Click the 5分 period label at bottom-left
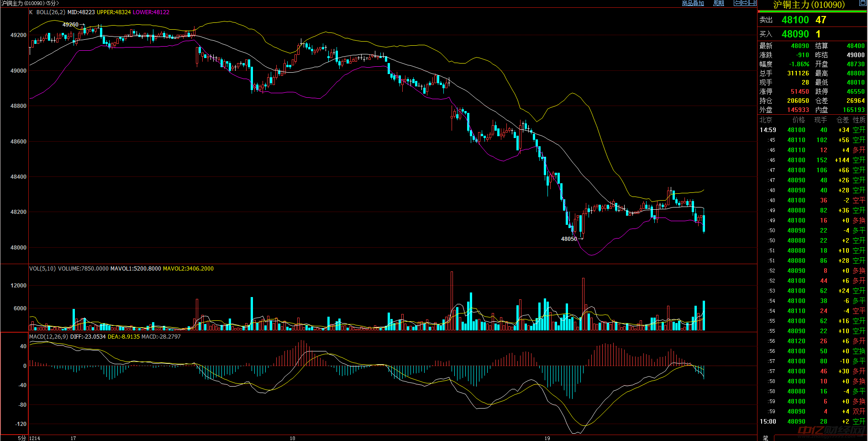The image size is (868, 441). click(x=22, y=438)
